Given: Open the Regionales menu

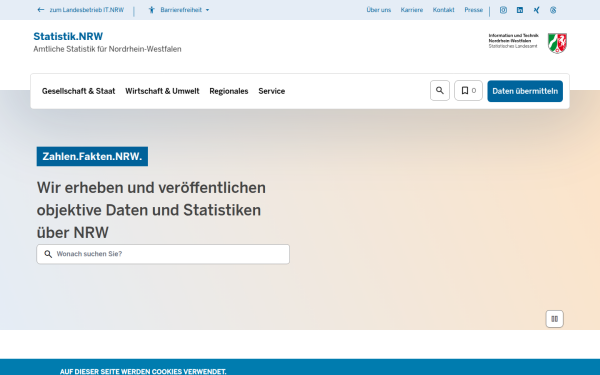Looking at the screenshot, I should (229, 91).
